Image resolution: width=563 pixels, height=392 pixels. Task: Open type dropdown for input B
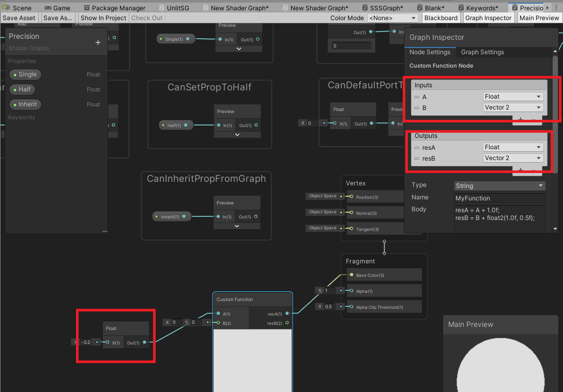click(513, 107)
